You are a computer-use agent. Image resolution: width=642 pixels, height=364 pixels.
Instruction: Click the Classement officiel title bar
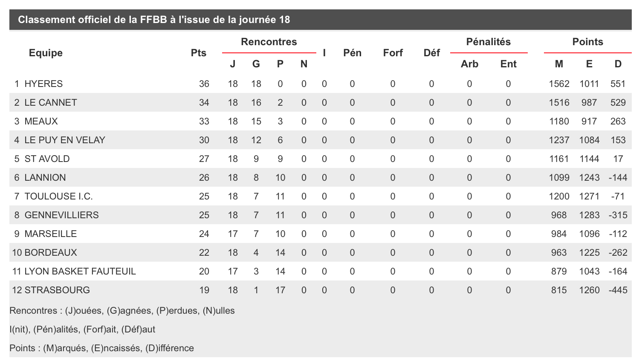pyautogui.click(x=321, y=20)
